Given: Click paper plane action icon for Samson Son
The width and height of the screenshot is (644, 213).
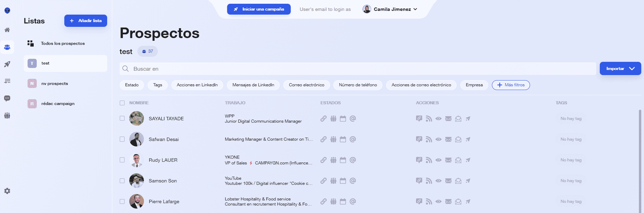Looking at the screenshot, I should (x=468, y=181).
